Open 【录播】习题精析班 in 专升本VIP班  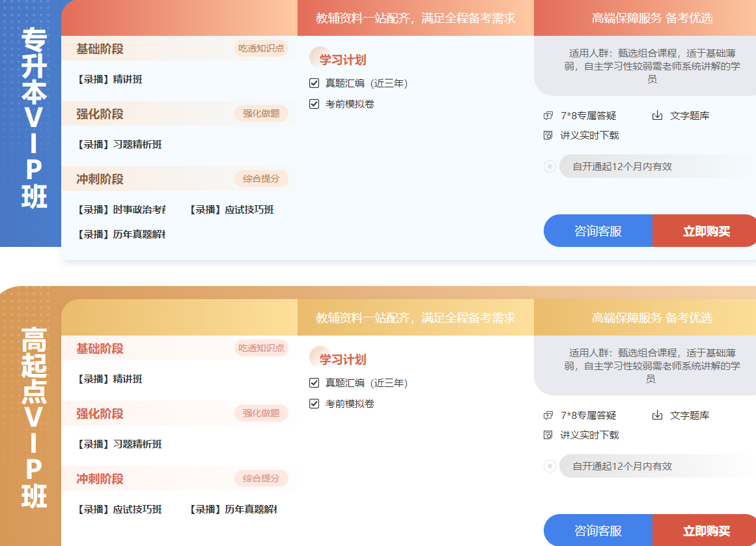(x=119, y=145)
